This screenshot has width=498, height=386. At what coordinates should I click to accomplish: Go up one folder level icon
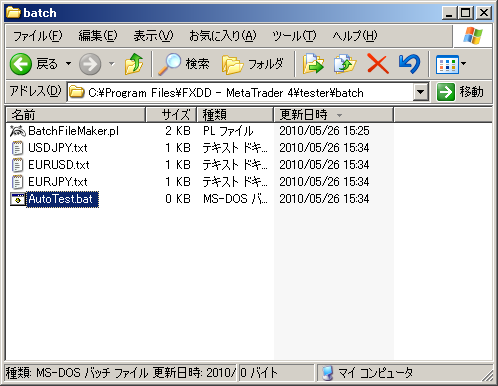[x=134, y=64]
